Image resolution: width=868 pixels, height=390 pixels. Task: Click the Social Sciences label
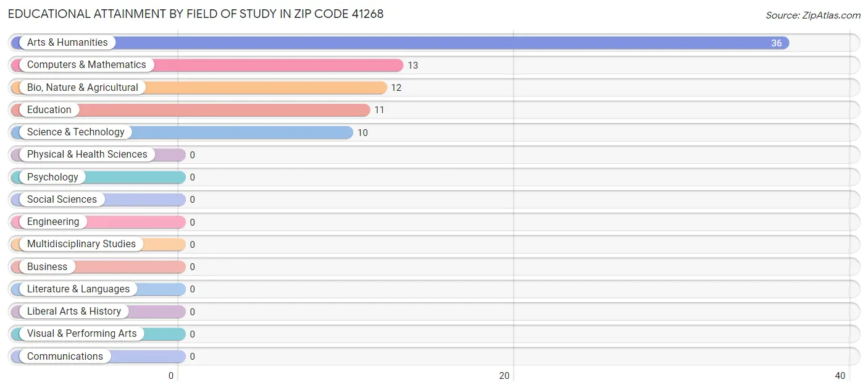click(x=62, y=200)
